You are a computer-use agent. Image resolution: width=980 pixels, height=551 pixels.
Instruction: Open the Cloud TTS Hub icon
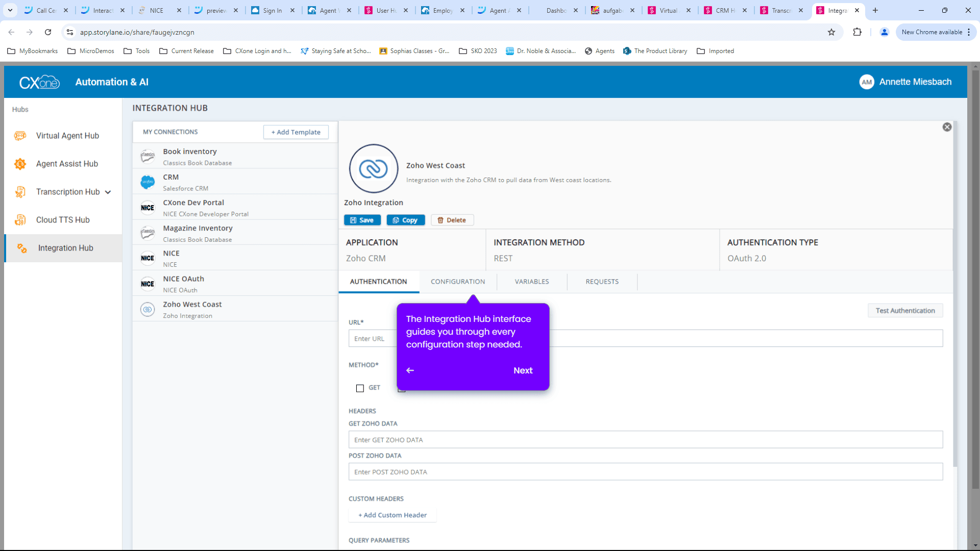[20, 220]
